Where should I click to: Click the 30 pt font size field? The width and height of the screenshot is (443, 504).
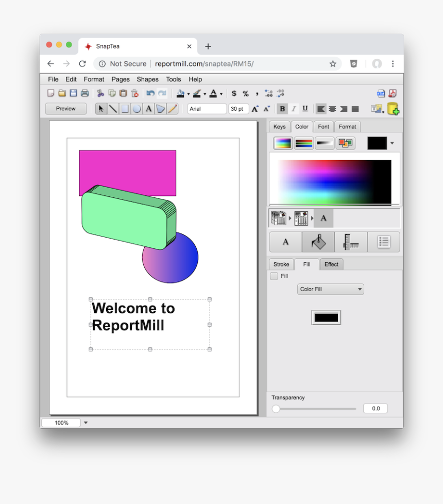click(x=238, y=109)
